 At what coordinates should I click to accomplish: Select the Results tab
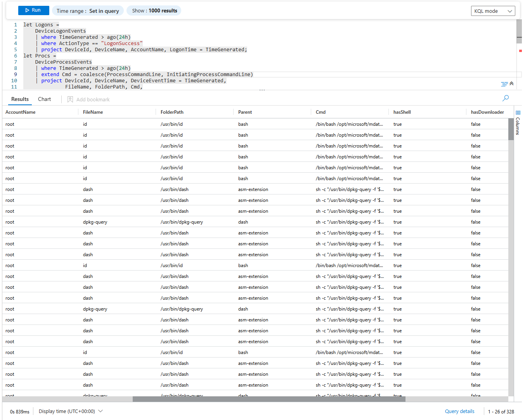(x=20, y=99)
